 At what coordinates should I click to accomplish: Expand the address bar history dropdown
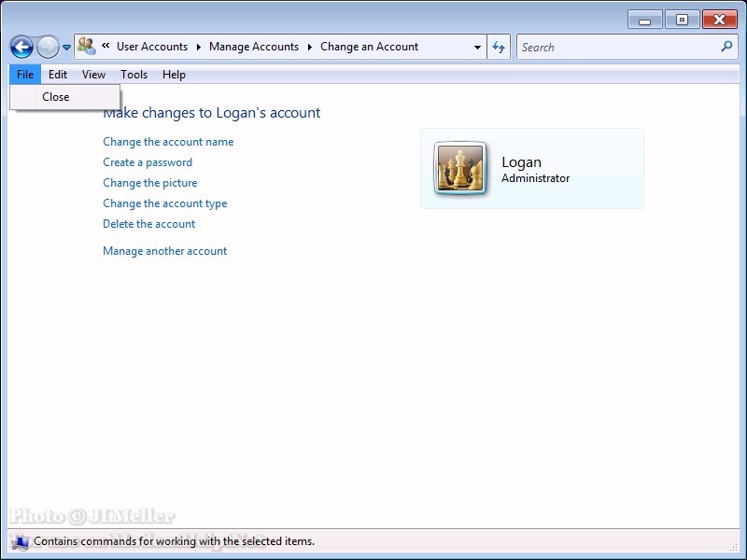(477, 47)
